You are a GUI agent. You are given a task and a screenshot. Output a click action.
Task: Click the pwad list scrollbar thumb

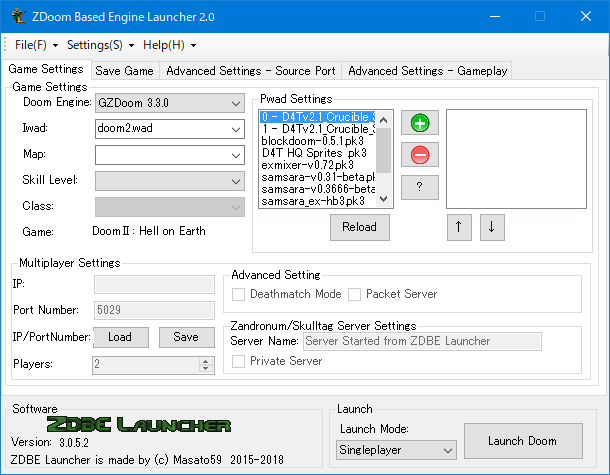[383, 150]
